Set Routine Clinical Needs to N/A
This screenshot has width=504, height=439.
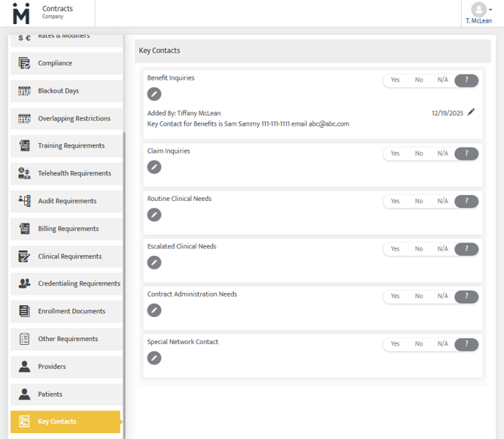[x=442, y=201]
